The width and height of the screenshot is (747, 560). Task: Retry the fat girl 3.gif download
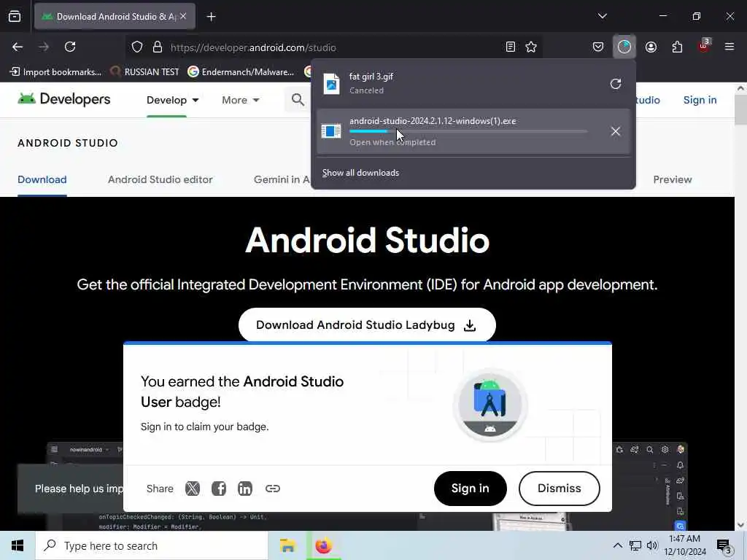(616, 85)
